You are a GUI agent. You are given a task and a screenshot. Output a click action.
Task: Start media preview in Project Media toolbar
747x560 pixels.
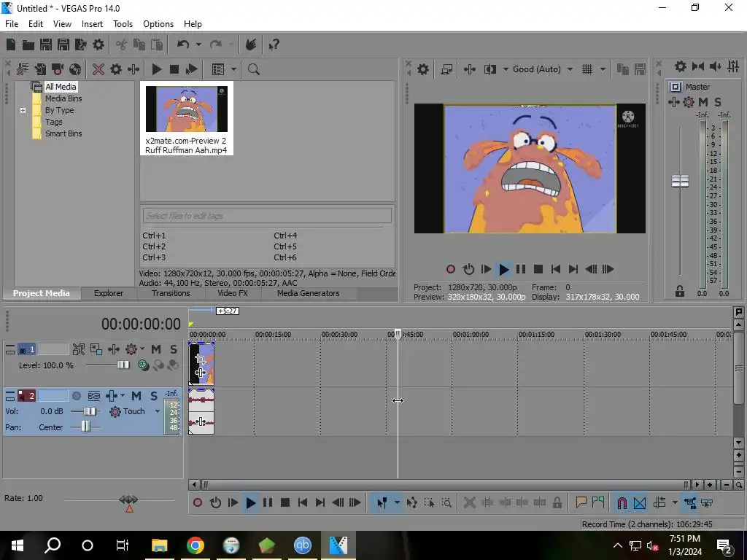click(157, 69)
